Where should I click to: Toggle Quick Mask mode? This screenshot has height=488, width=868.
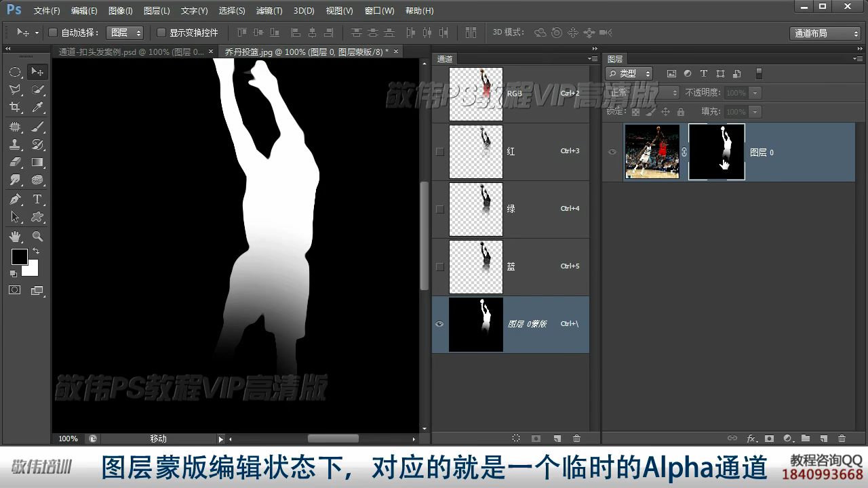pyautogui.click(x=15, y=290)
